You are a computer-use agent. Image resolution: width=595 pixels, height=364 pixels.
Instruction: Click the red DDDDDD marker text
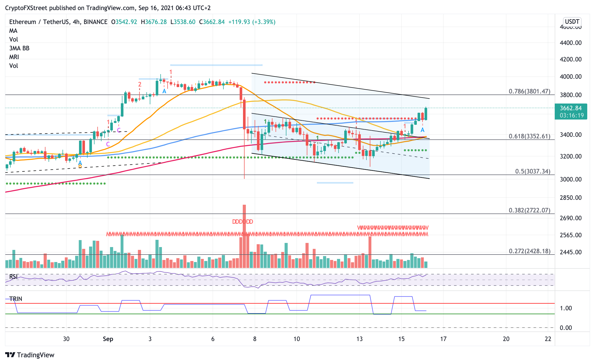point(242,222)
